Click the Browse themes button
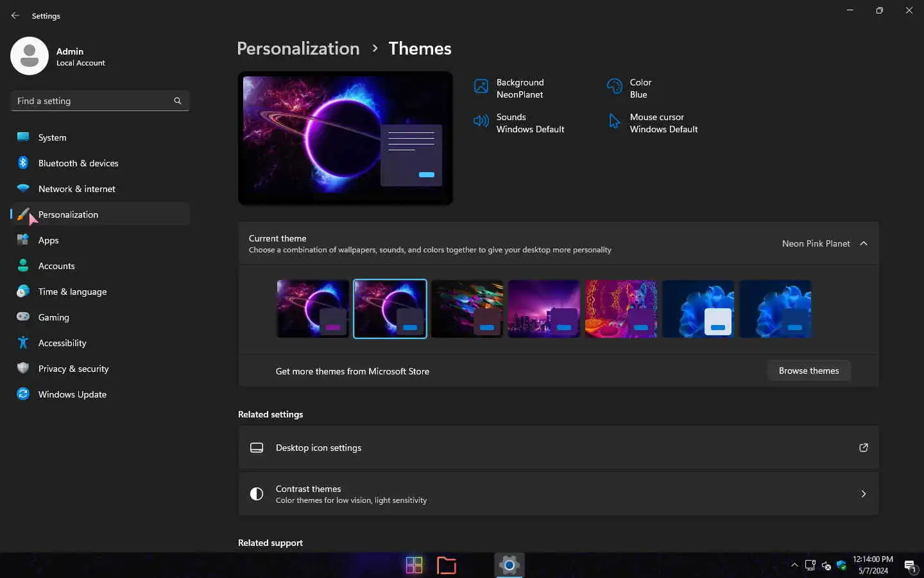The height and width of the screenshot is (578, 924). click(809, 371)
